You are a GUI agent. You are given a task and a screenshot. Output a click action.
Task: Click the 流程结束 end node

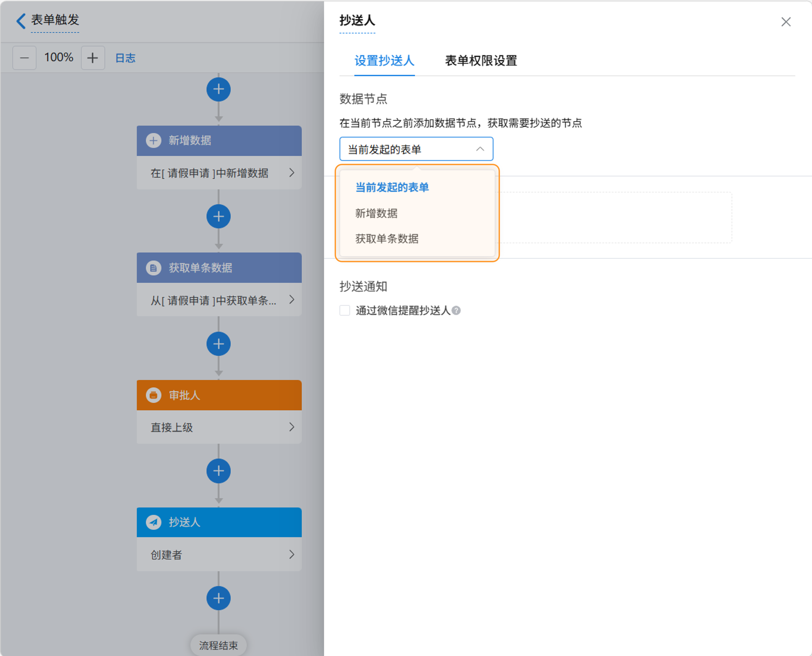[x=218, y=645]
